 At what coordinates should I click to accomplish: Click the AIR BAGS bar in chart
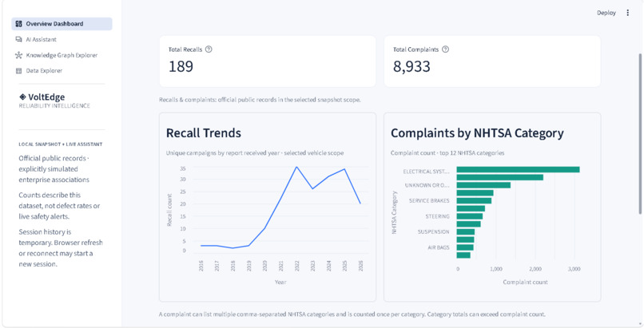click(465, 247)
